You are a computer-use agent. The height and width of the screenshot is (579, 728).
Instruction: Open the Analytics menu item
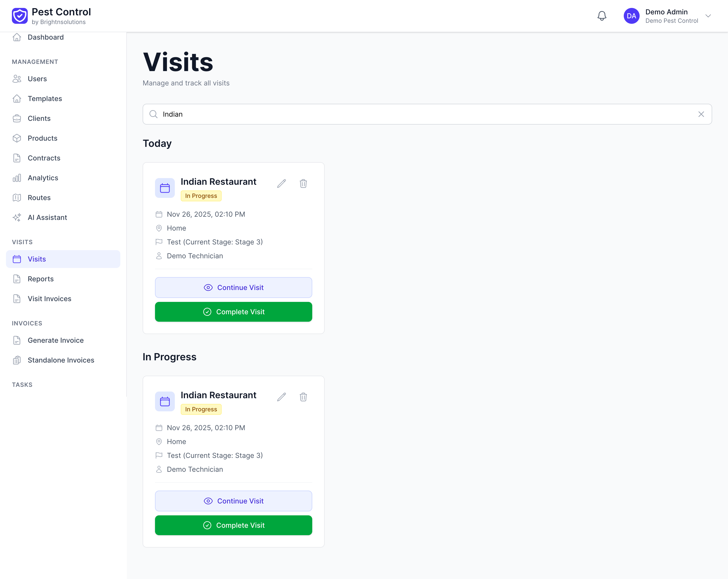click(43, 178)
